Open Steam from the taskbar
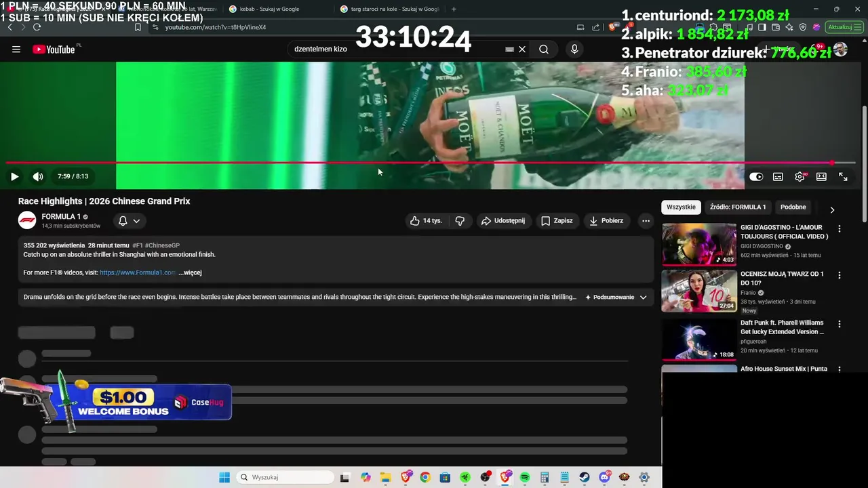868x488 pixels. [585, 477]
